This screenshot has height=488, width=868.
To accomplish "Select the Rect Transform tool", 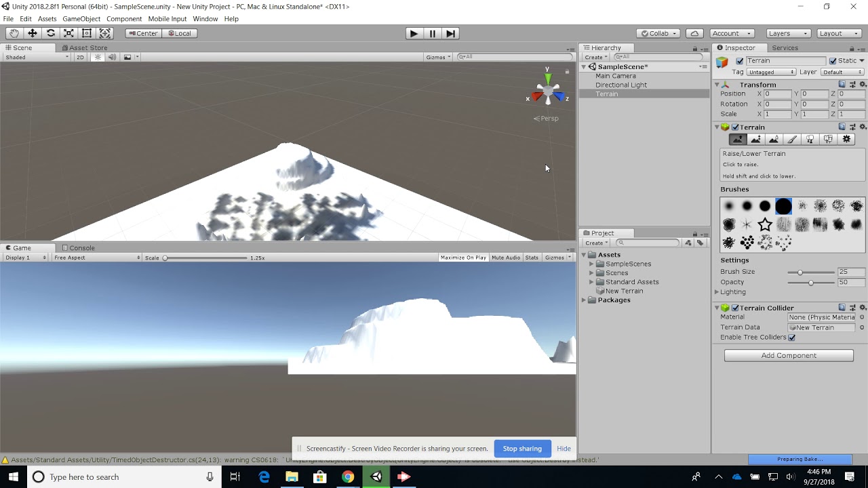I will coord(87,33).
